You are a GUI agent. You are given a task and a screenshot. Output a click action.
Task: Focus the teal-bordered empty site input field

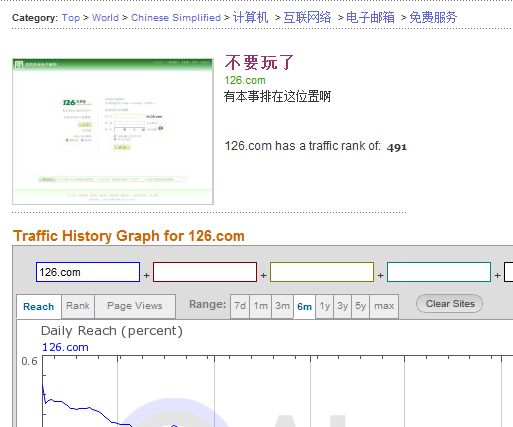pyautogui.click(x=439, y=272)
